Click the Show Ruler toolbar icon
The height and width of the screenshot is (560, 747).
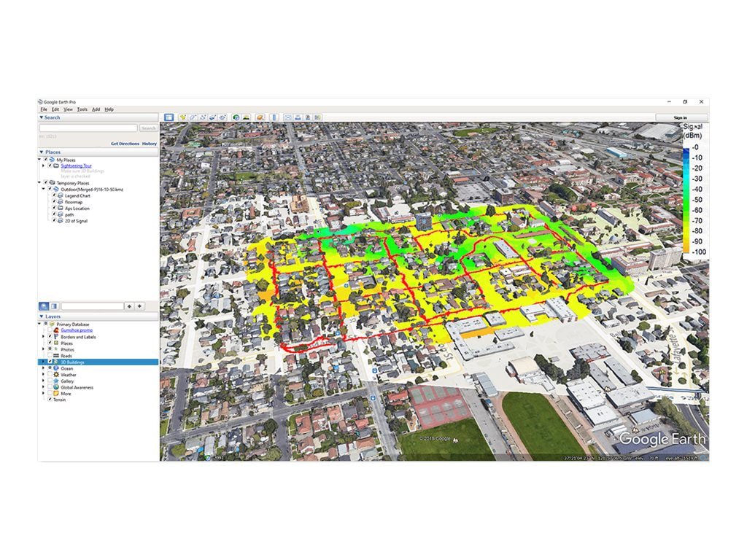coord(274,117)
